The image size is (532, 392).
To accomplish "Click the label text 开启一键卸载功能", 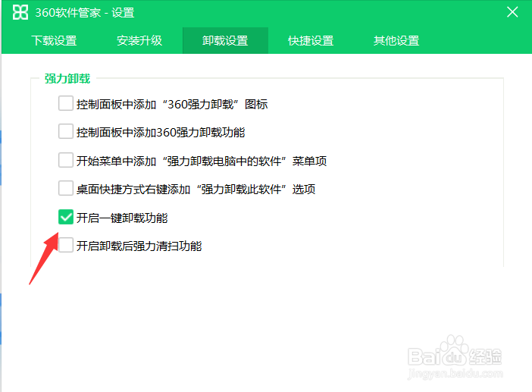I will point(122,218).
